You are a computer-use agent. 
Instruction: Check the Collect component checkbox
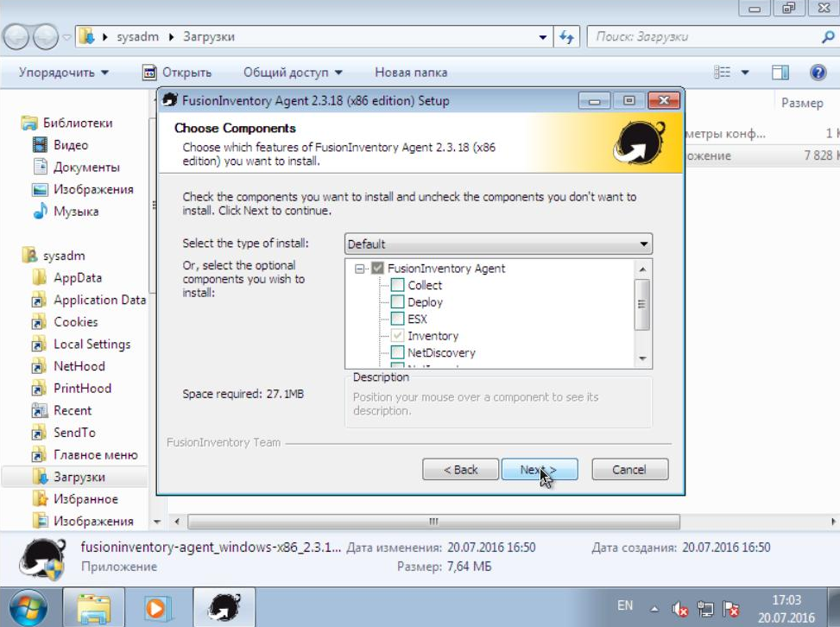(x=397, y=285)
